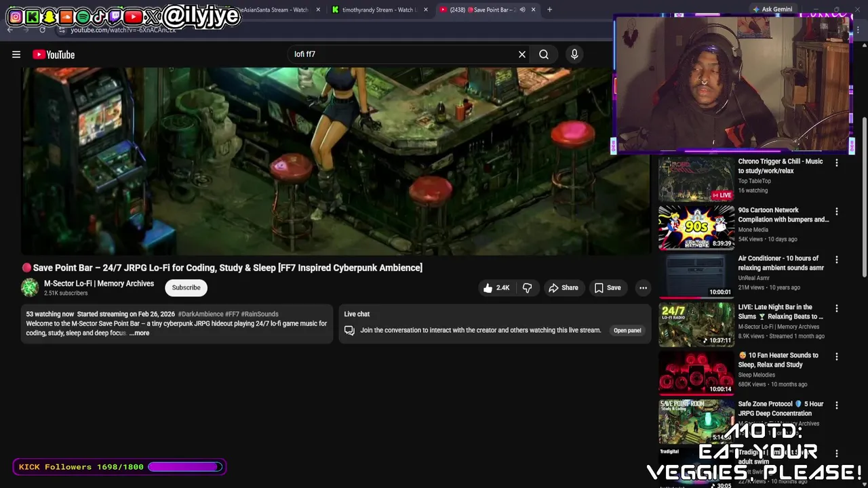The image size is (868, 488).
Task: Close the AsianSanta Stream tab
Action: (x=317, y=9)
